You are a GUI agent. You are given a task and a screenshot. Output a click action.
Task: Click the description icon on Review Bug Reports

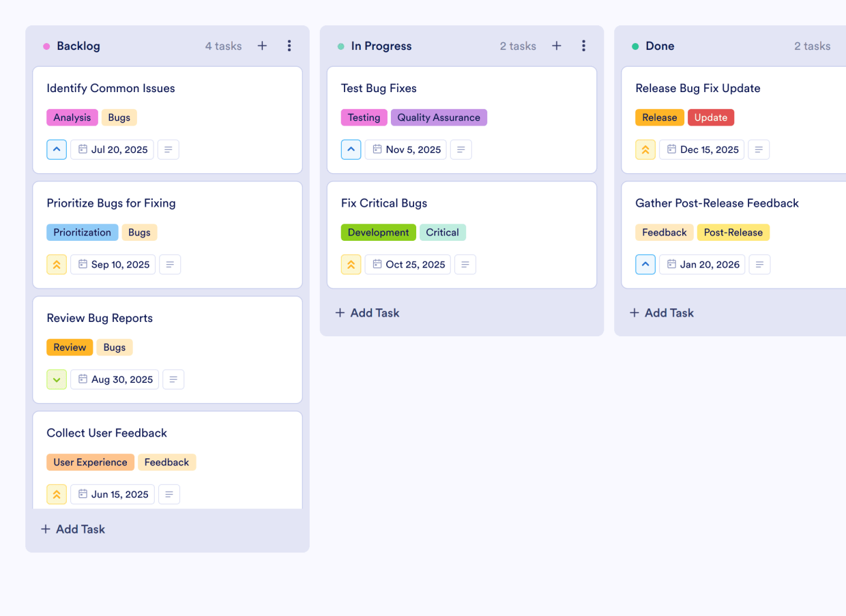pyautogui.click(x=173, y=379)
